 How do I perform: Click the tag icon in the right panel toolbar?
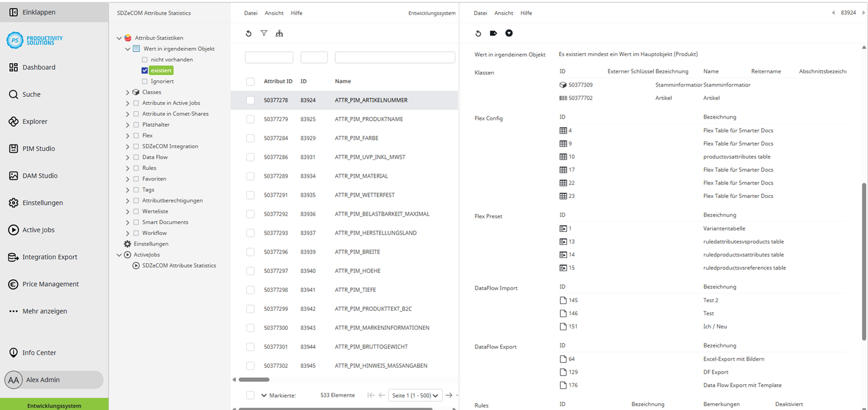click(x=493, y=33)
